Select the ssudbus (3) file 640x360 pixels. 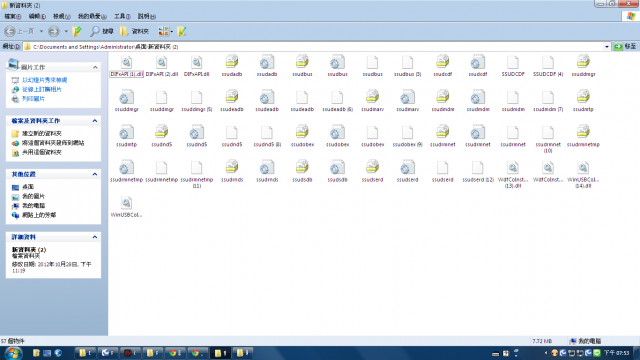point(407,66)
